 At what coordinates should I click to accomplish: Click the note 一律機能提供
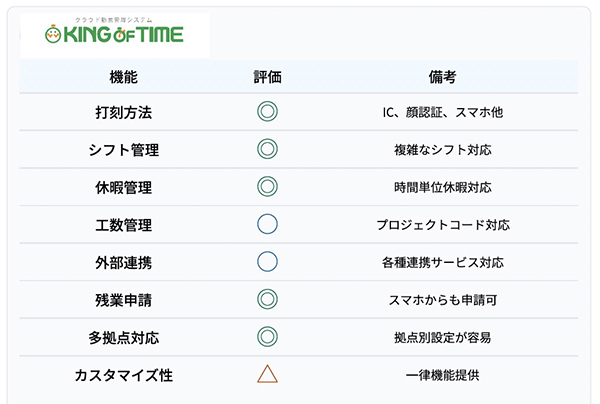442,375
